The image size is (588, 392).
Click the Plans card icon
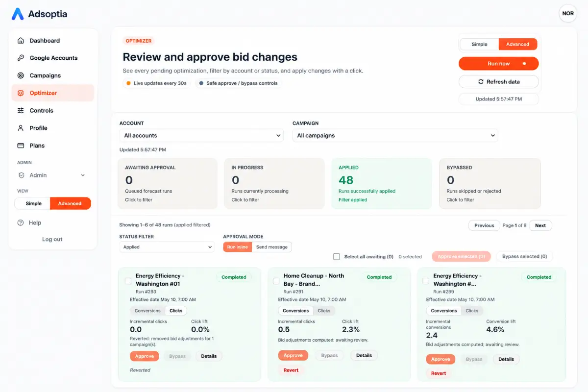[x=21, y=146]
